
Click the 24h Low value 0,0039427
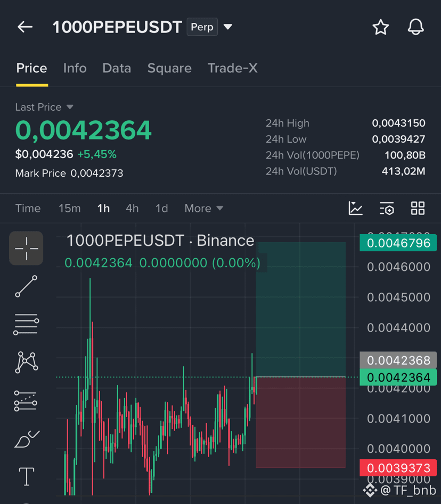pyautogui.click(x=398, y=139)
